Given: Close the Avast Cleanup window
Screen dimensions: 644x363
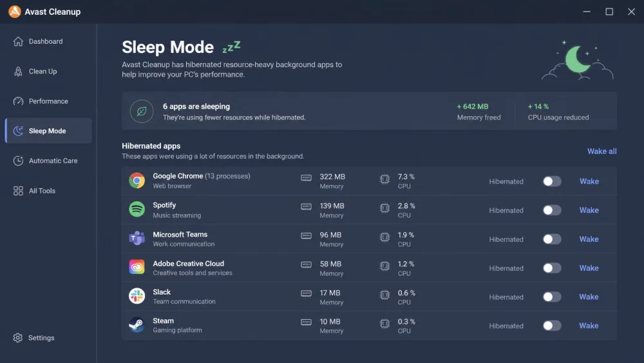Looking at the screenshot, I should tap(631, 12).
